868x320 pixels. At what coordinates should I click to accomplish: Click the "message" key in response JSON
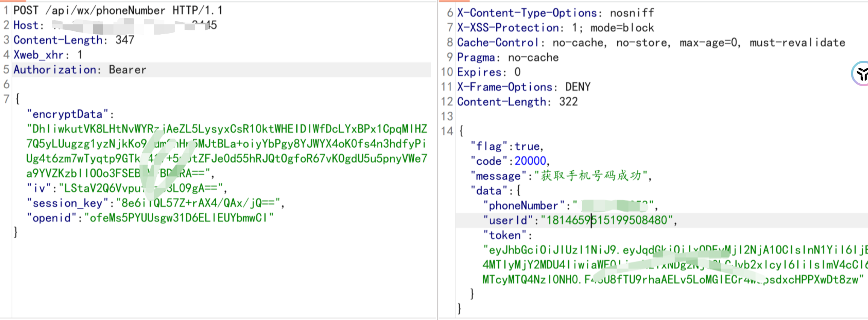coord(498,176)
